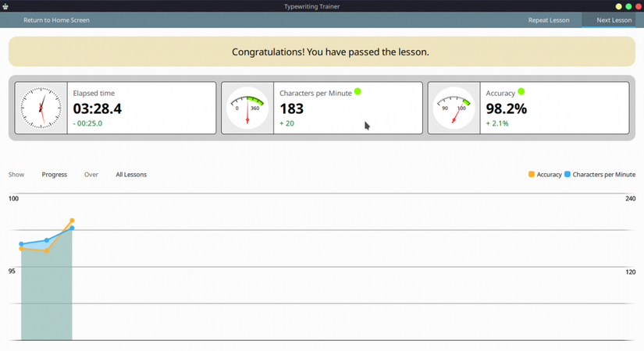Click the last orange accuracy data point
The height and width of the screenshot is (351, 644).
72,221
